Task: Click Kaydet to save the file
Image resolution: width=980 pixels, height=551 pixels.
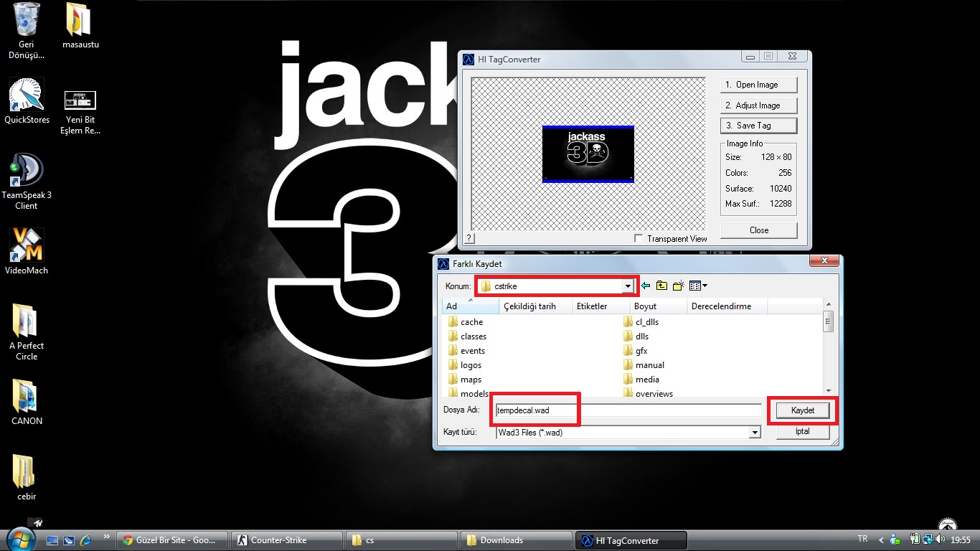Action: tap(803, 410)
